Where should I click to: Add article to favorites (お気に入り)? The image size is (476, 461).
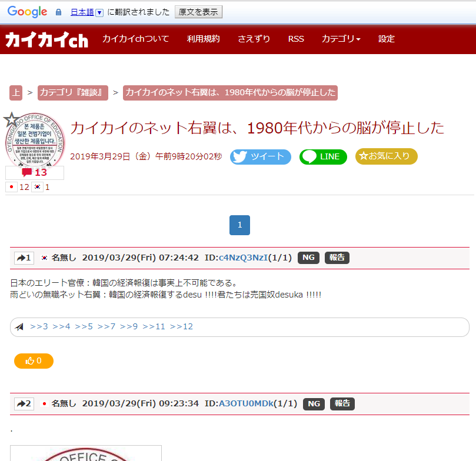386,156
